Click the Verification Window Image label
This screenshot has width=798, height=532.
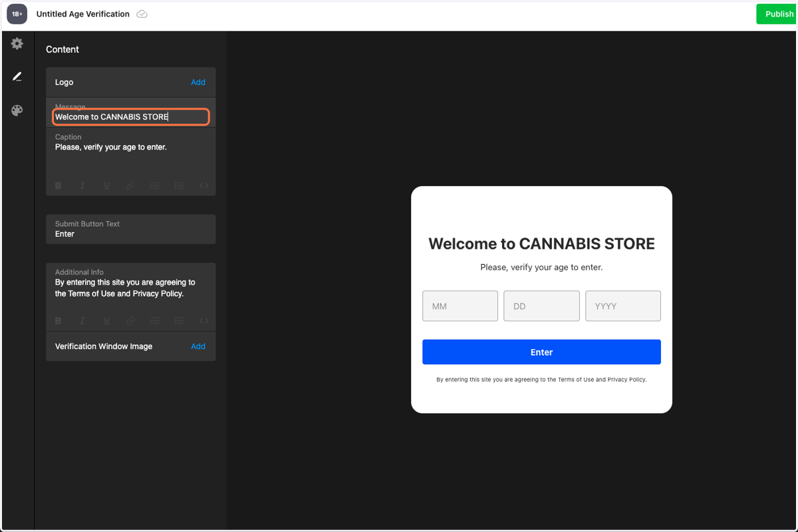click(x=104, y=346)
